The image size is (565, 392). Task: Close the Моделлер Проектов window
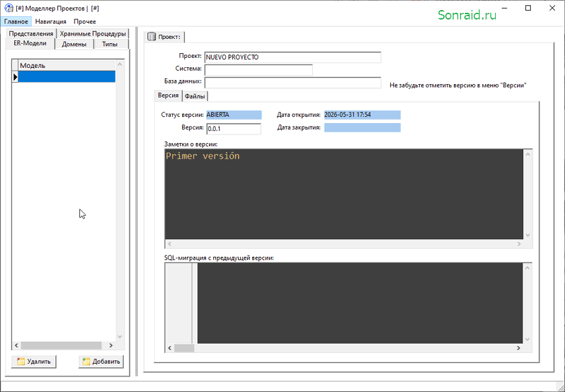click(x=552, y=8)
